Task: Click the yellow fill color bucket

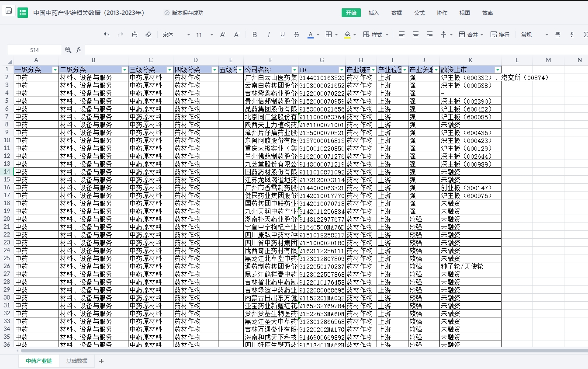Action: [347, 35]
